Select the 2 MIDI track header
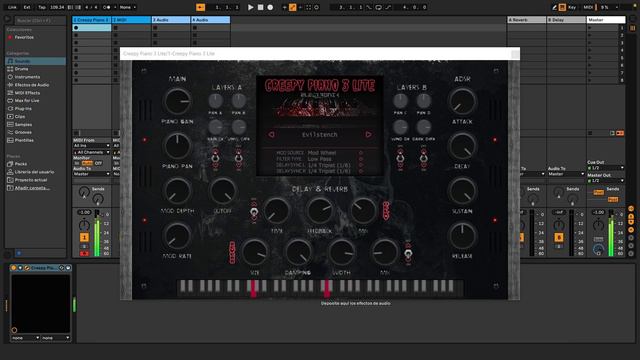 tap(131, 20)
